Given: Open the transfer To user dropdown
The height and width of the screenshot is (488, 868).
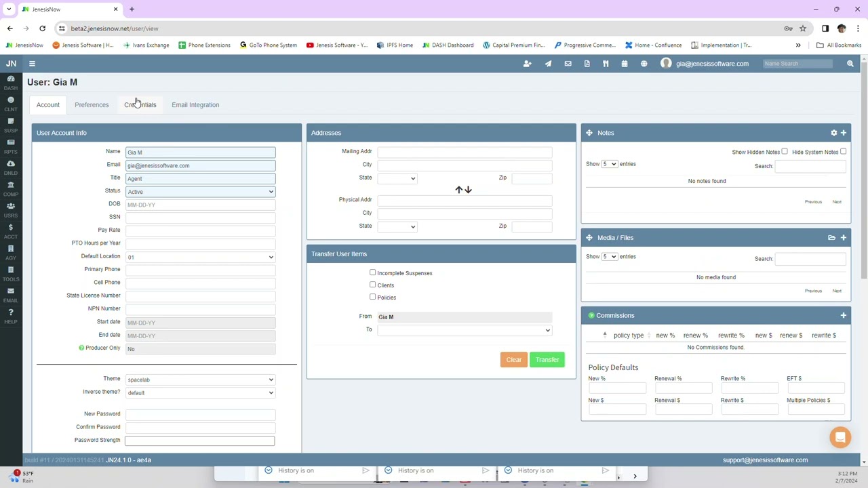Looking at the screenshot, I should pos(465,330).
